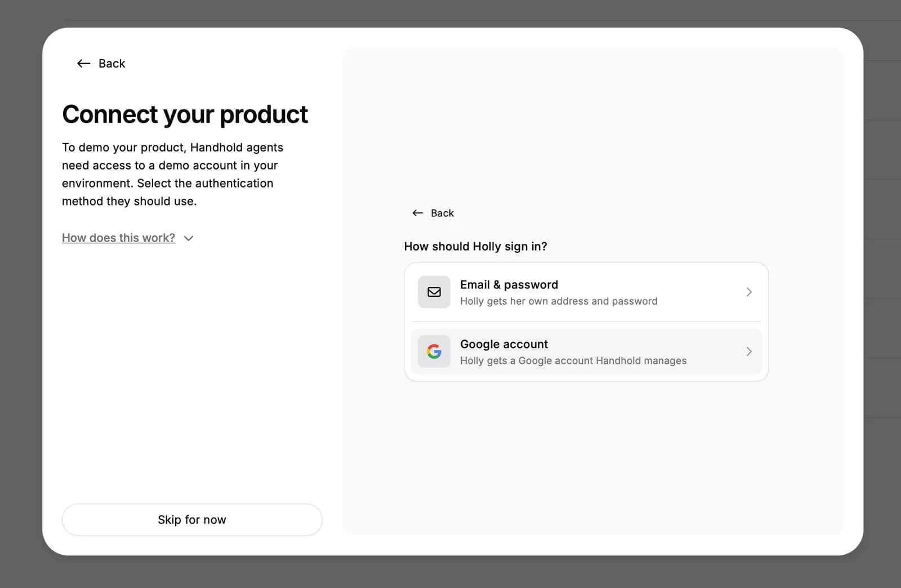Go back using the top-left Back link
This screenshot has height=588, width=901.
[101, 64]
